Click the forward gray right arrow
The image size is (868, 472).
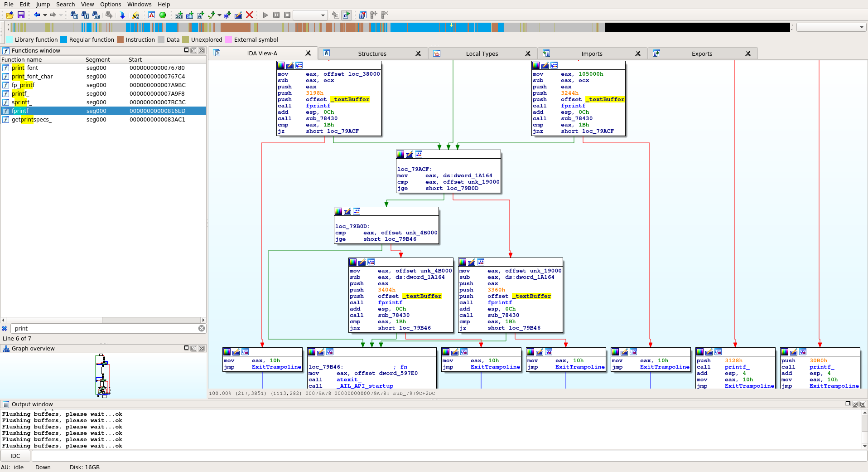(x=53, y=15)
